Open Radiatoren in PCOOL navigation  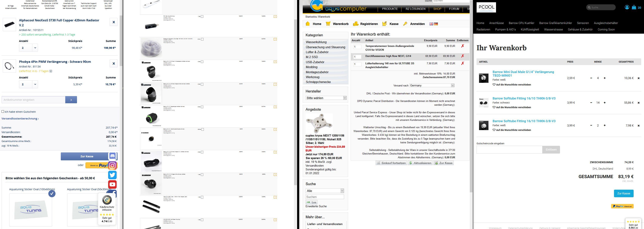(483, 29)
